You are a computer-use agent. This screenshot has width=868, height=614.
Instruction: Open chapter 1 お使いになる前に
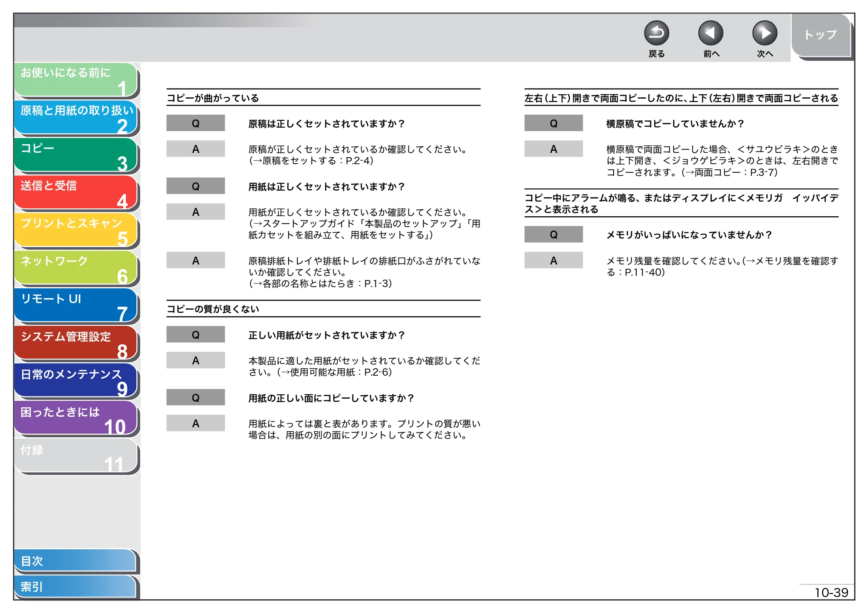76,79
